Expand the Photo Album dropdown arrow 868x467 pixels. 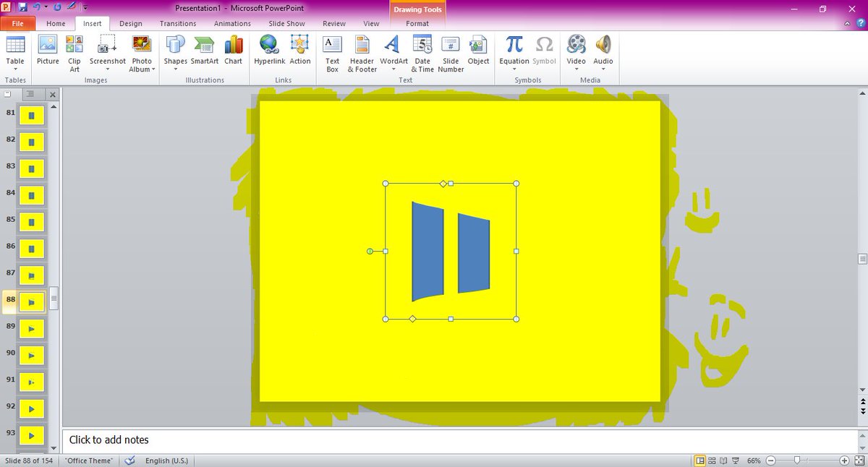tap(153, 70)
